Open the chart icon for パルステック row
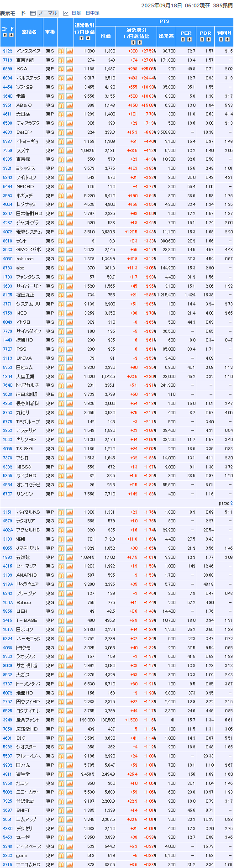237x868 pixels. (69, 78)
